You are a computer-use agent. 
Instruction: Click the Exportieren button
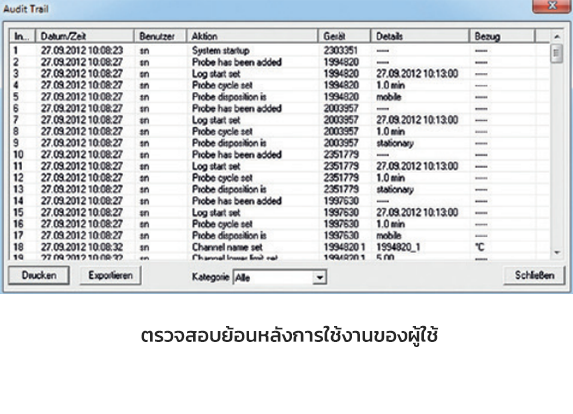[110, 275]
